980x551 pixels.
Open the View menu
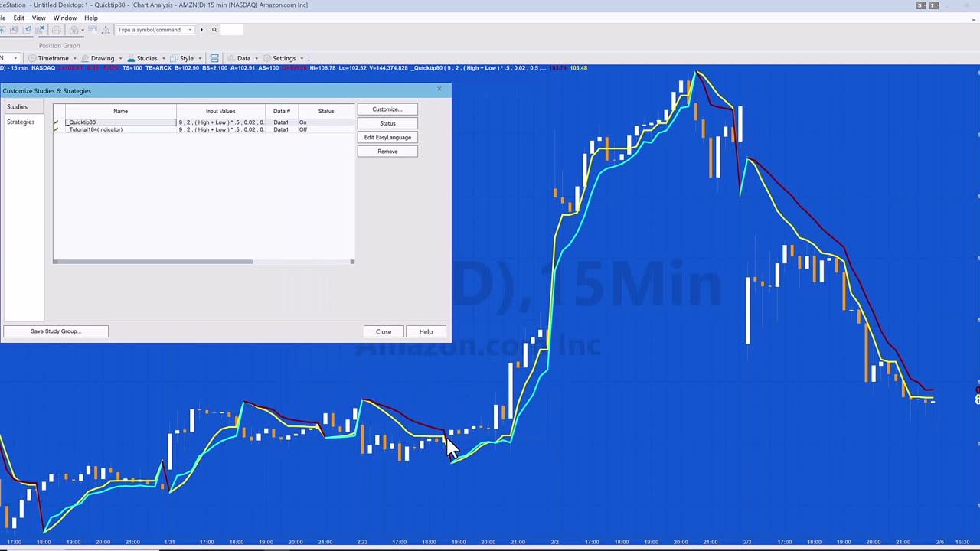[x=38, y=18]
